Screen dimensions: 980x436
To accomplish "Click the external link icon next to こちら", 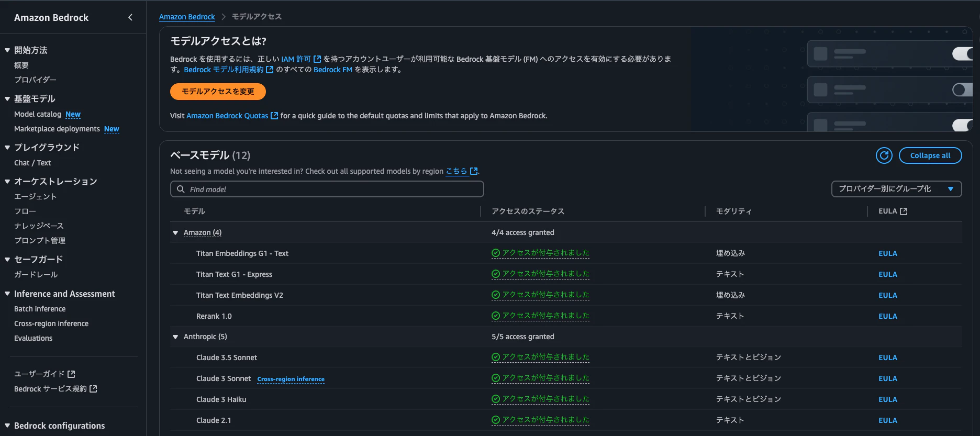I will click(x=474, y=171).
